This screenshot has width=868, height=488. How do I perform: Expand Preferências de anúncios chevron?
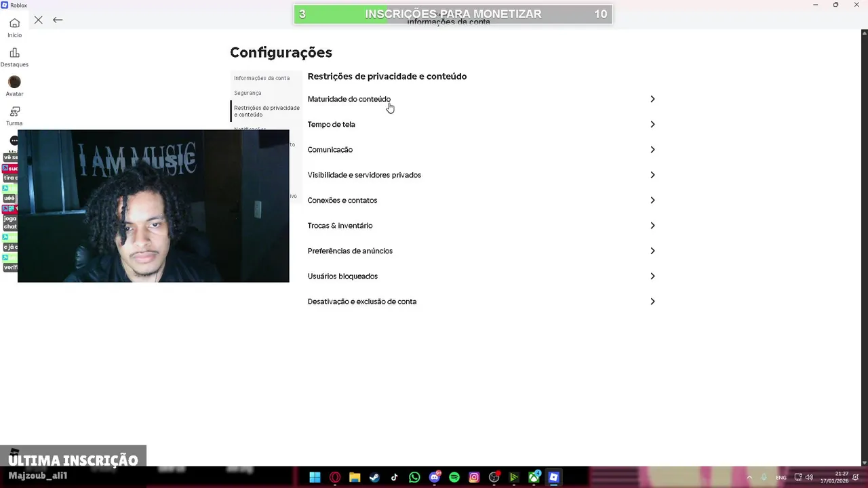point(652,251)
